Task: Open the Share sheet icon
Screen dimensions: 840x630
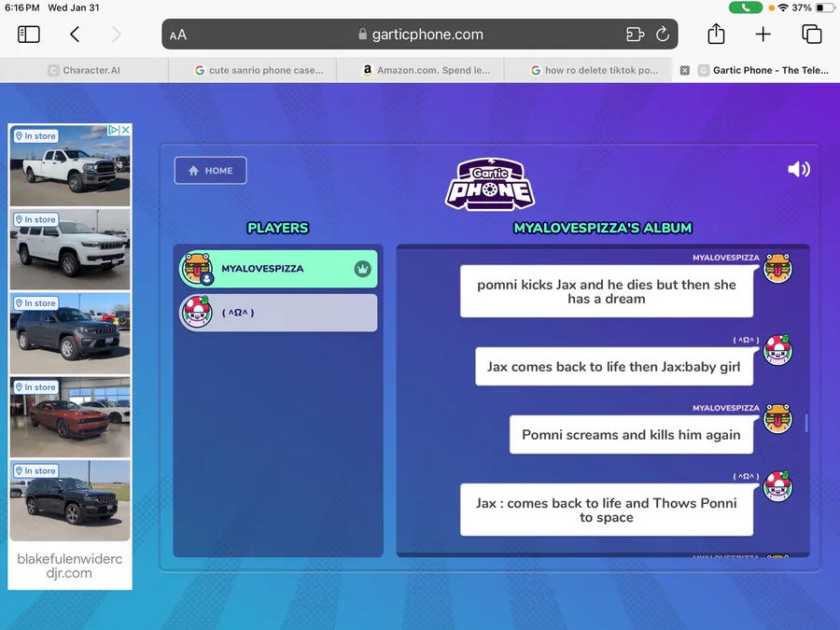Action: click(716, 34)
